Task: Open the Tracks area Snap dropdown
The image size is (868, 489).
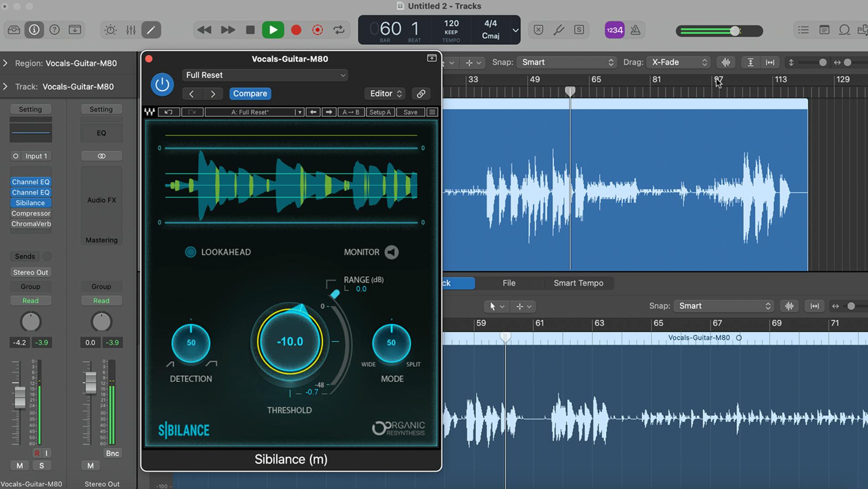Action: coord(567,62)
